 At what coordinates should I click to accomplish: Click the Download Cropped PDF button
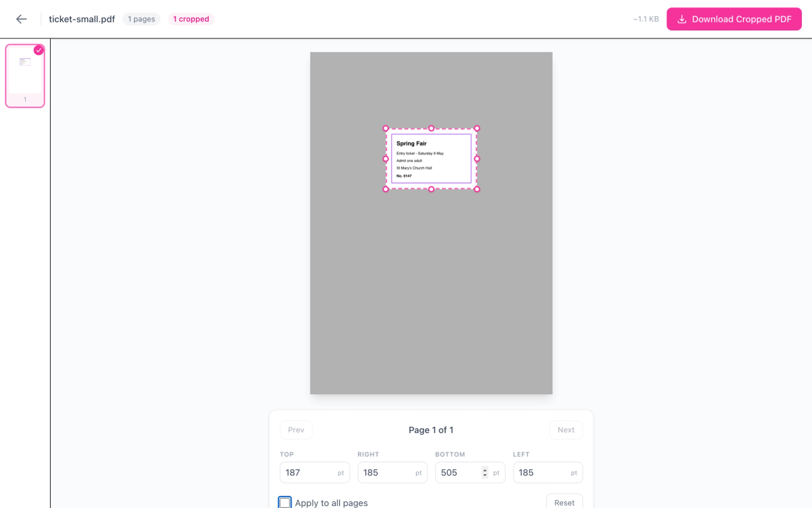(734, 19)
